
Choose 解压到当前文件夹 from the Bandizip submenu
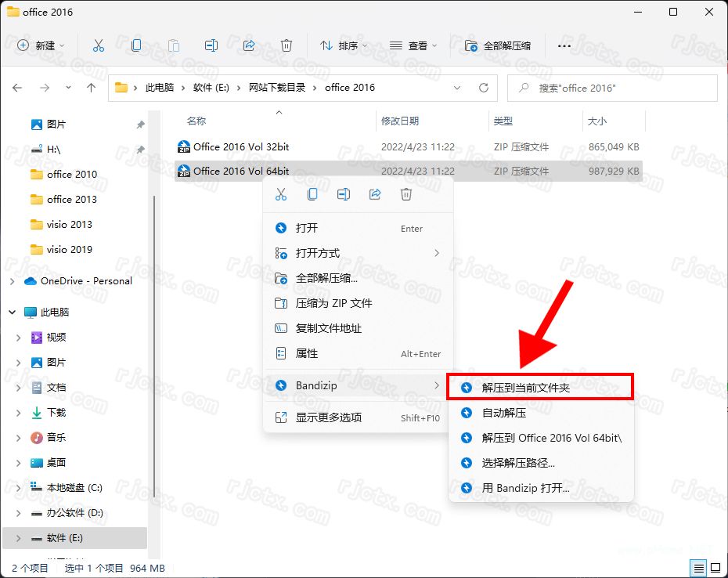(x=527, y=386)
